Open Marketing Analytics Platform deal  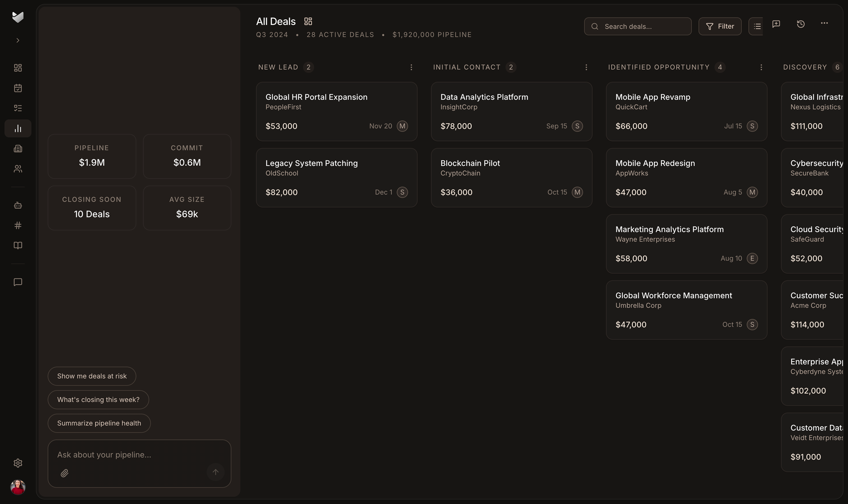686,244
